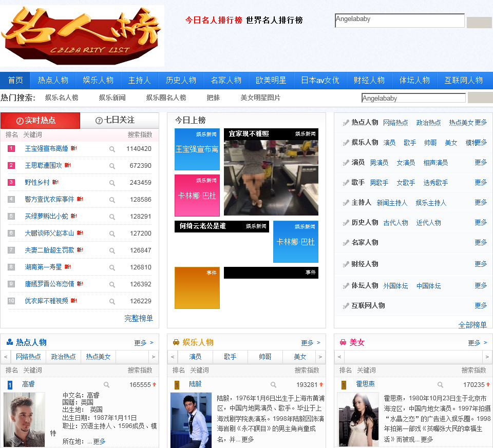This screenshot has height=448, width=493.
Task: Open 完整榜单 link below hot list
Action: tap(139, 318)
